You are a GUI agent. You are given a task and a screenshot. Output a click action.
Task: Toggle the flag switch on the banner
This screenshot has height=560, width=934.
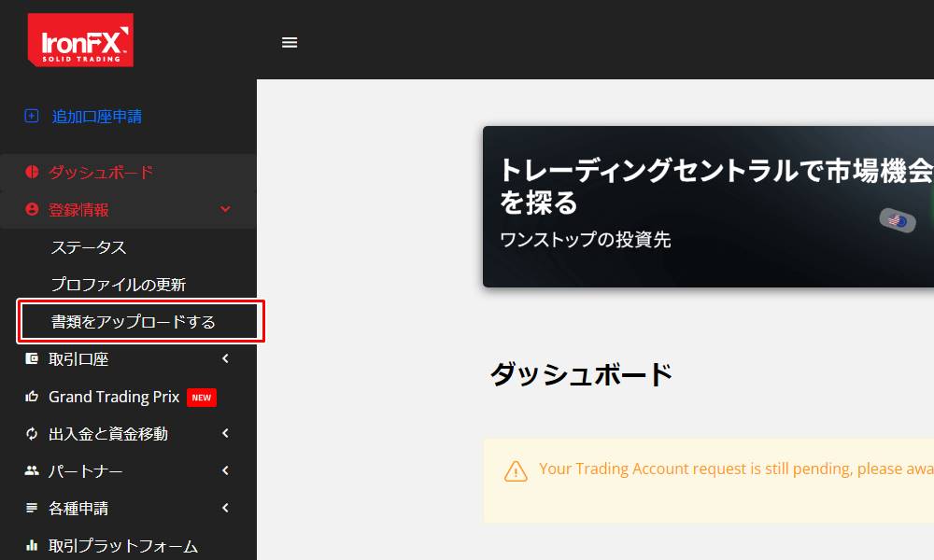[897, 221]
